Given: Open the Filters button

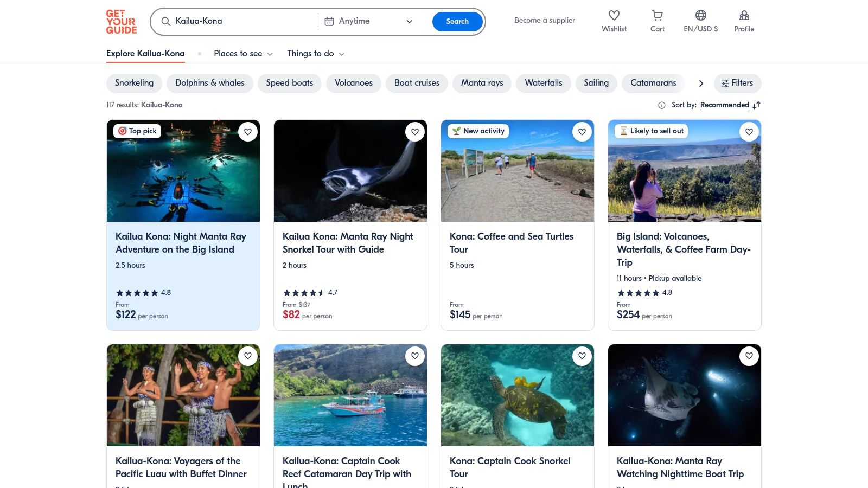Looking at the screenshot, I should [737, 83].
